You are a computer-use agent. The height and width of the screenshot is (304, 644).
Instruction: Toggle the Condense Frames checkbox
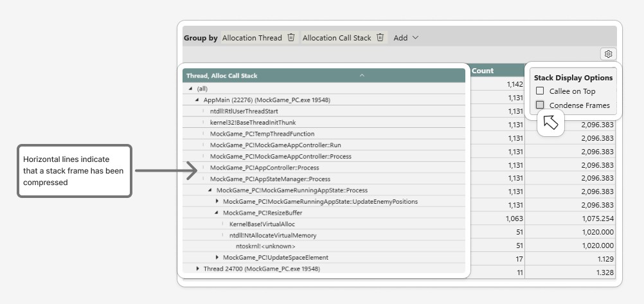(x=540, y=105)
